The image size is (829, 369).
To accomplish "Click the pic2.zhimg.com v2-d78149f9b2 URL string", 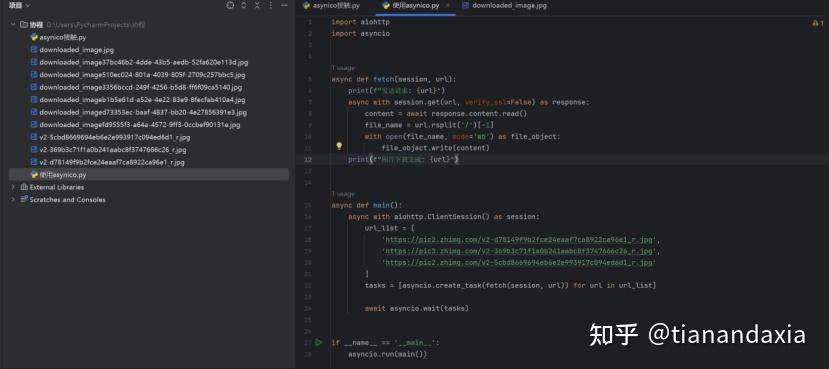I will pos(519,240).
